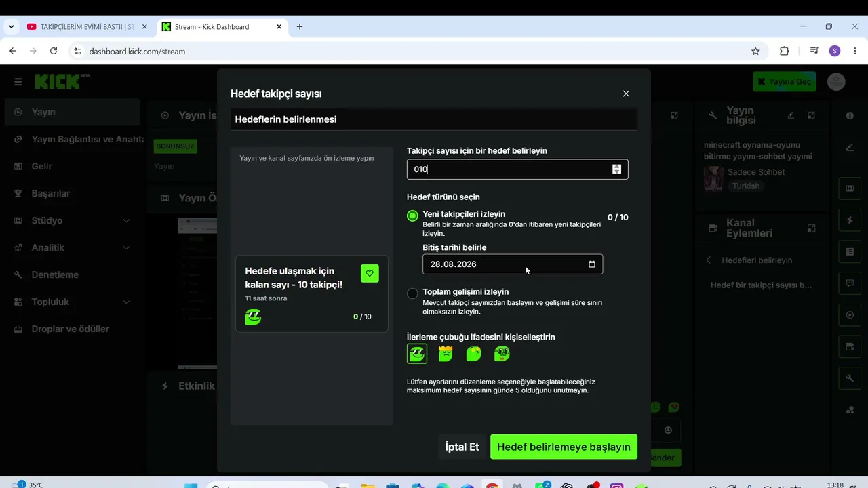Open Yayın in the sidebar
868x488 pixels.
(x=73, y=112)
